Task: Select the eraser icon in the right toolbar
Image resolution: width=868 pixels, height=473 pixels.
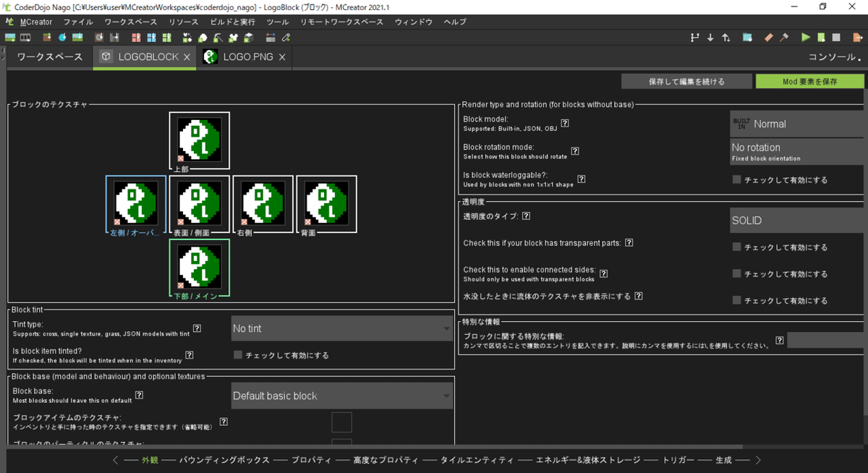Action: click(x=767, y=37)
